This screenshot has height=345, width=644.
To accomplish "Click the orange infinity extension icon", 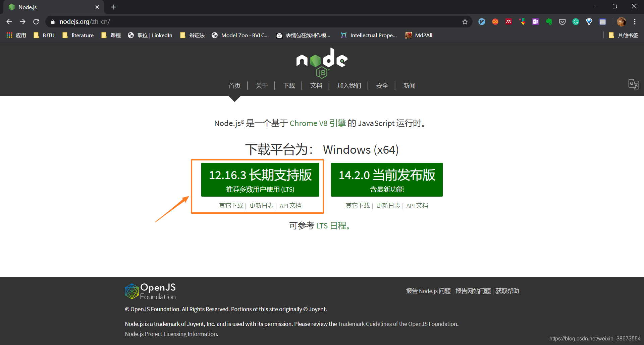I will point(495,22).
